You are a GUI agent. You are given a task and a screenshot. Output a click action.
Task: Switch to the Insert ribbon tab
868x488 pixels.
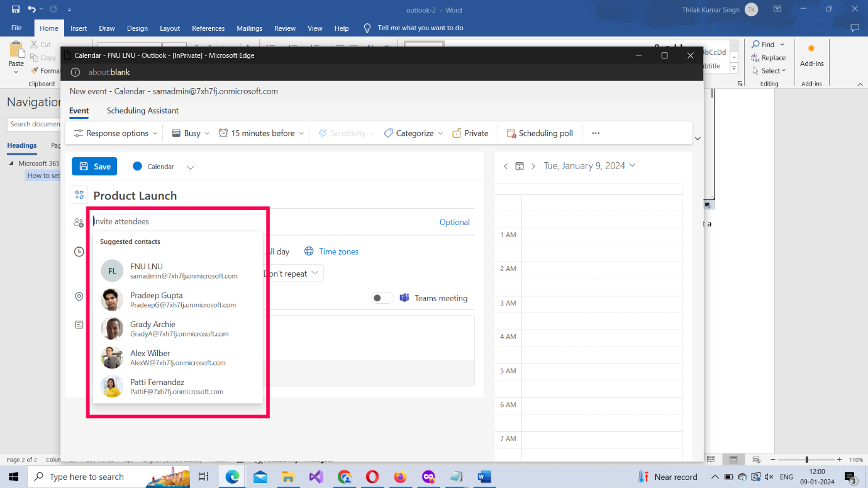point(79,28)
